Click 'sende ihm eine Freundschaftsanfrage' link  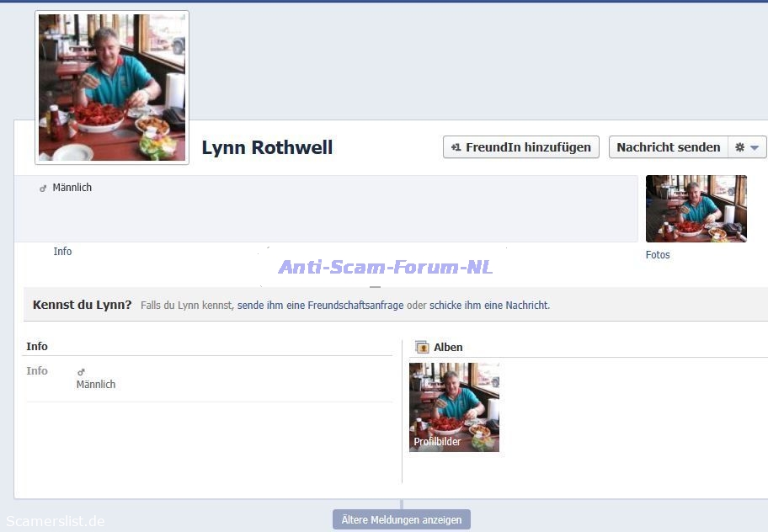coord(320,306)
